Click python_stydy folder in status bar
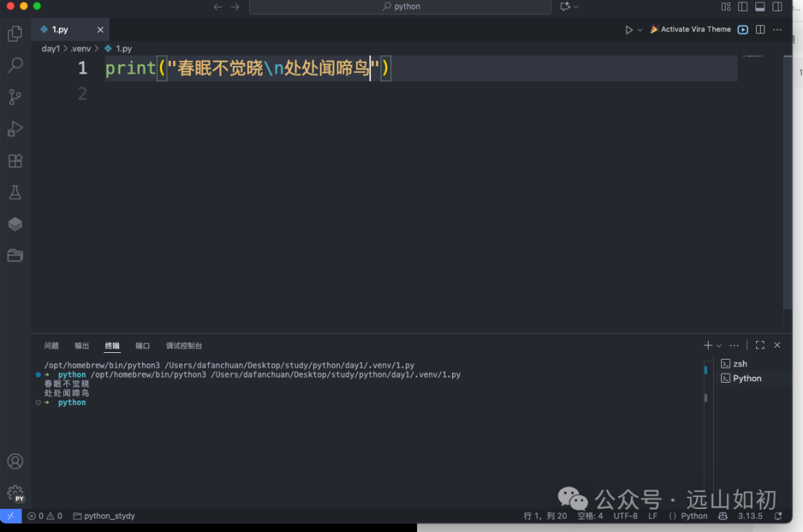This screenshot has height=532, width=803. [x=104, y=516]
